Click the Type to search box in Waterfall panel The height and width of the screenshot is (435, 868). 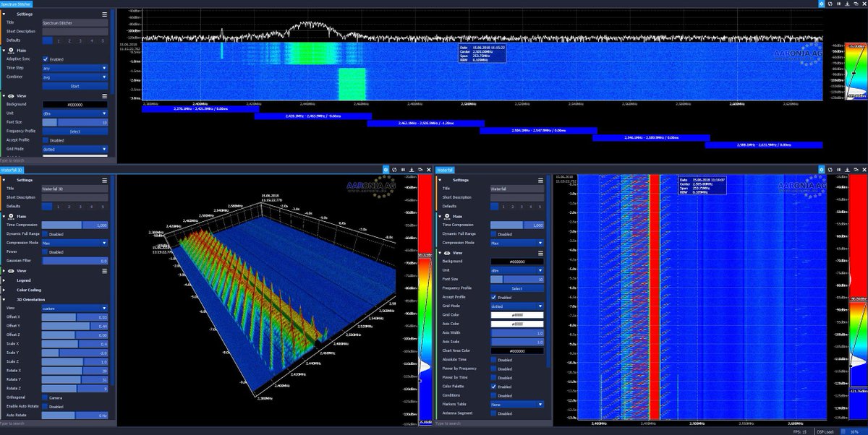point(492,423)
